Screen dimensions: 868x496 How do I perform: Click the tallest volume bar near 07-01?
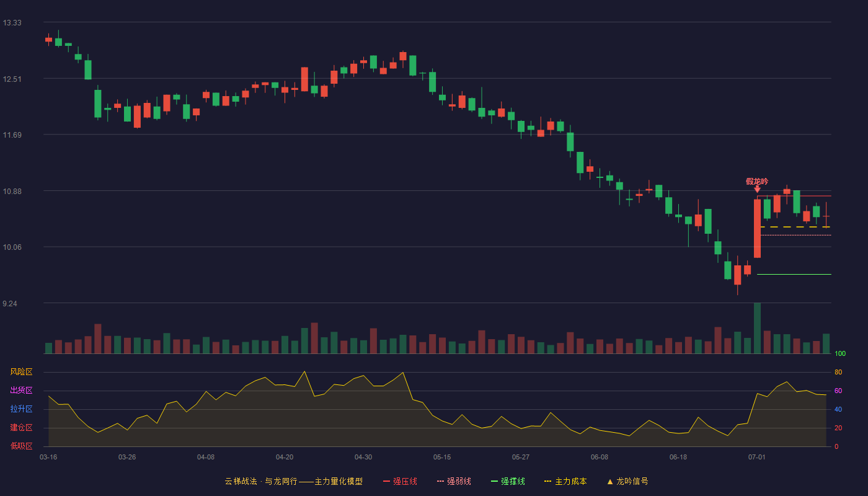pos(757,328)
